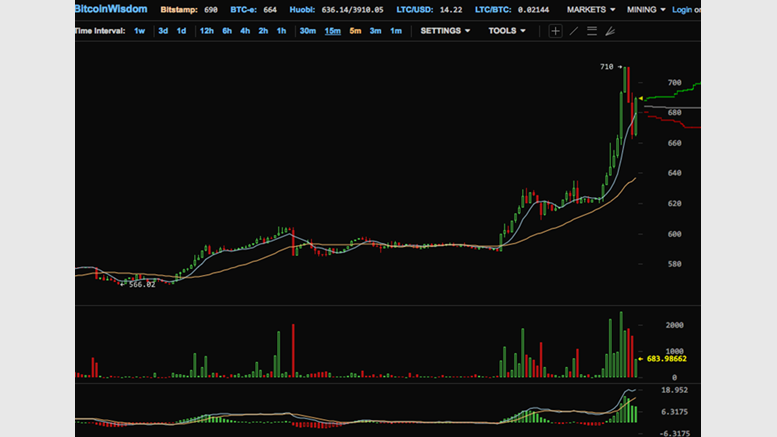Expand the SETTINGS dropdown
Screen dimensions: 777x437
click(x=445, y=31)
